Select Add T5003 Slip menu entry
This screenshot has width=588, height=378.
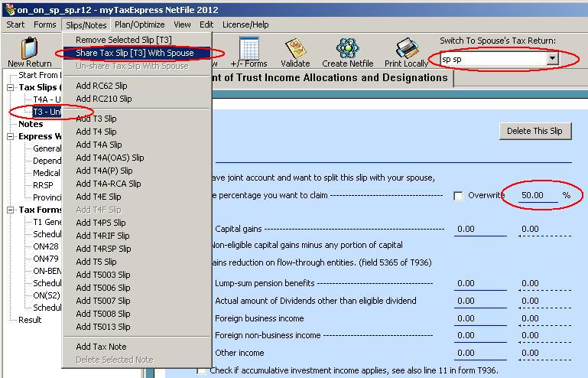pyautogui.click(x=137, y=275)
